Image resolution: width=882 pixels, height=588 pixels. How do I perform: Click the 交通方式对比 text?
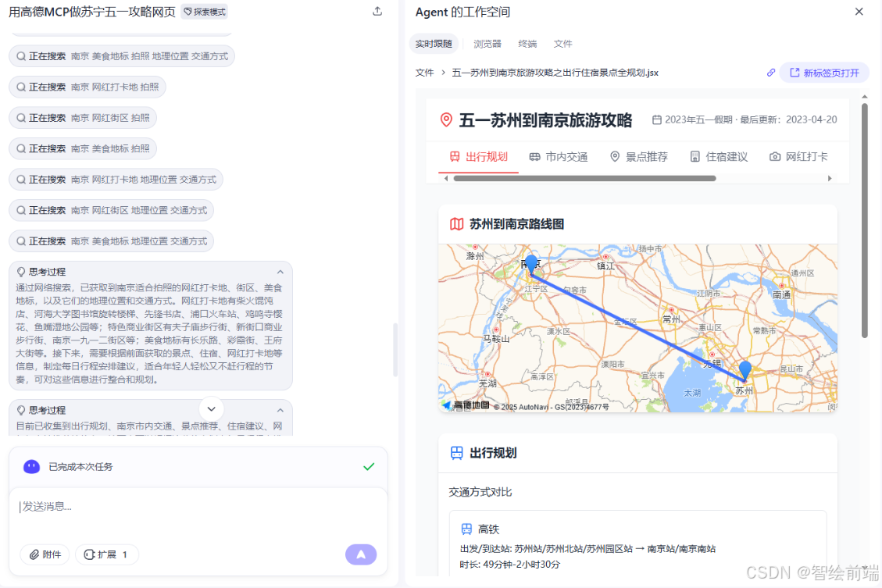click(x=480, y=493)
